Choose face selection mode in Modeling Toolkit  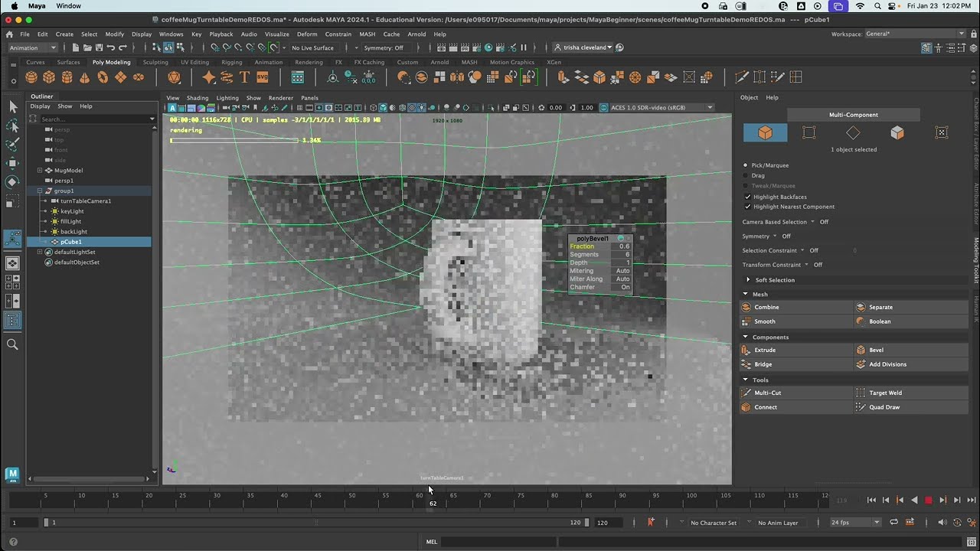(x=897, y=132)
